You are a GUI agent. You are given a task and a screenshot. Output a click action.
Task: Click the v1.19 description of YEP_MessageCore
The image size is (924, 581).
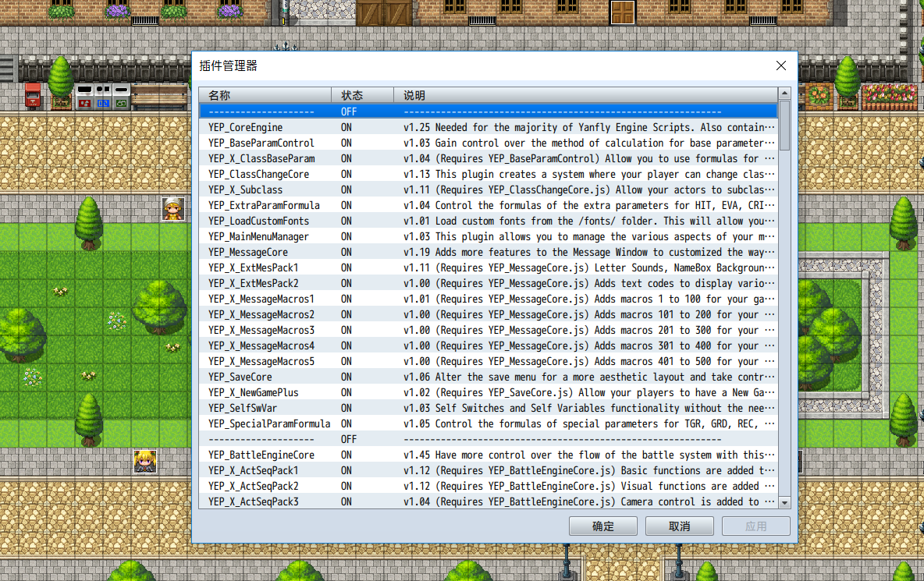(588, 252)
